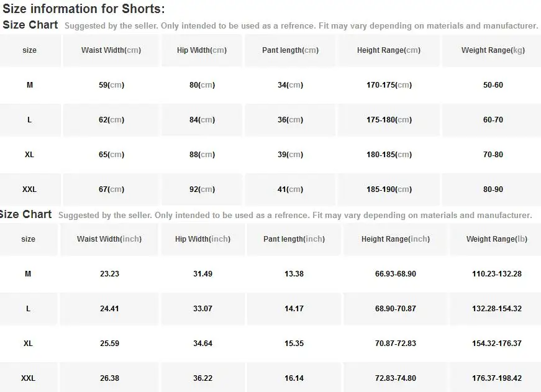Select the 15.35 pant length cell
Viewport: 541px width, 392px height.
294,344
